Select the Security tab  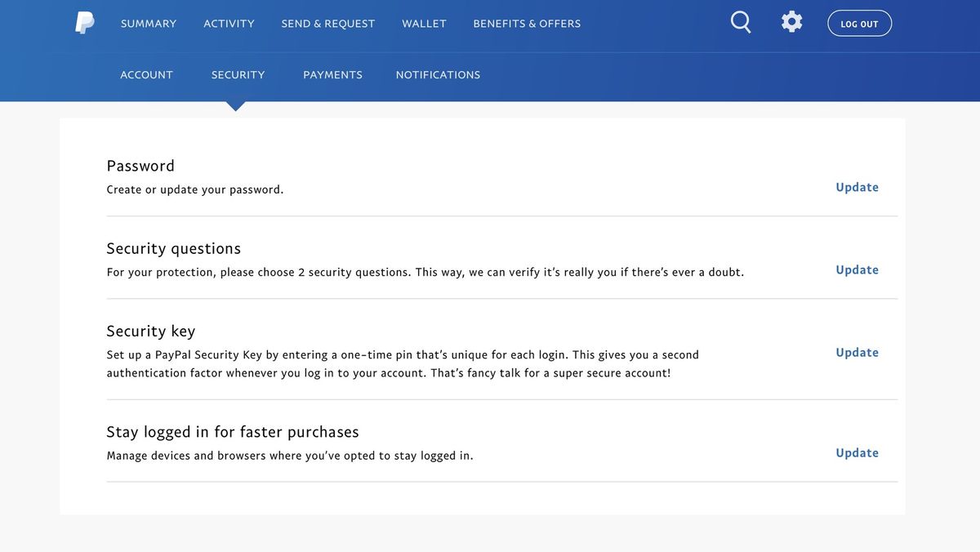(x=238, y=74)
